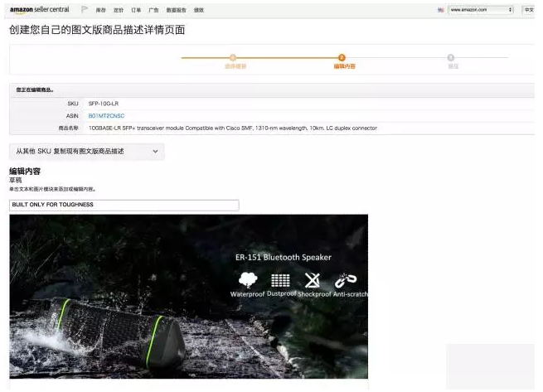Click the Shockproof icon in the banner

tap(313, 280)
